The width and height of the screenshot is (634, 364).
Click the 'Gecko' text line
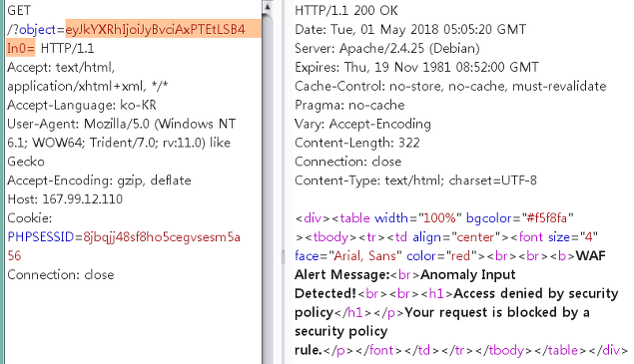click(26, 162)
